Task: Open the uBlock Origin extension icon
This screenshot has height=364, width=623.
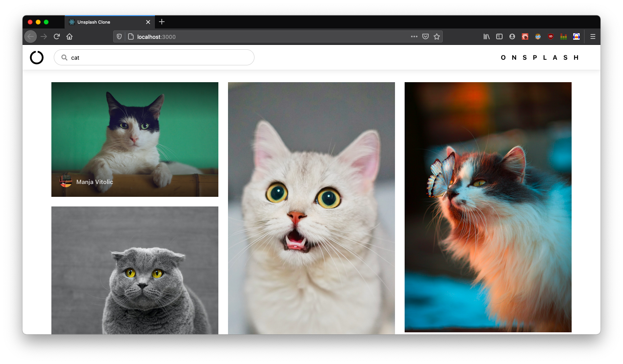Action: point(551,36)
